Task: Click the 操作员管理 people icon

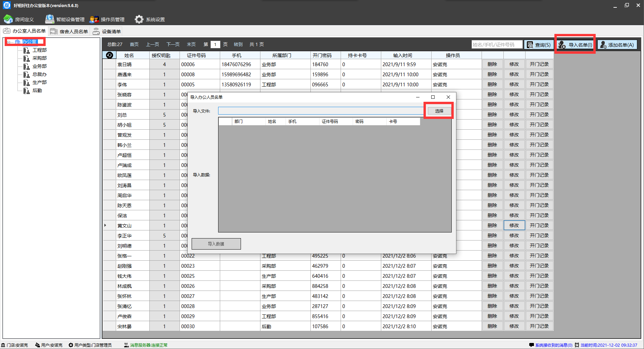Action: coord(94,19)
